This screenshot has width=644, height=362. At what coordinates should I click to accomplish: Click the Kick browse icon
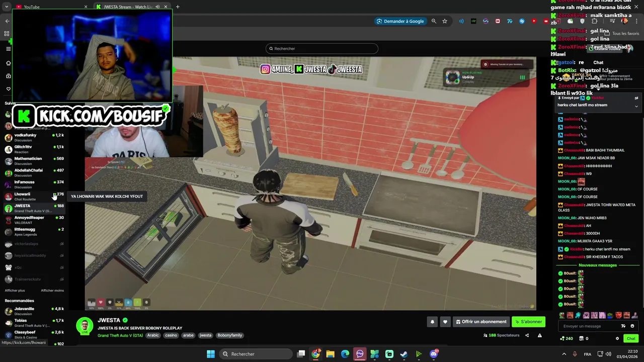[8, 76]
